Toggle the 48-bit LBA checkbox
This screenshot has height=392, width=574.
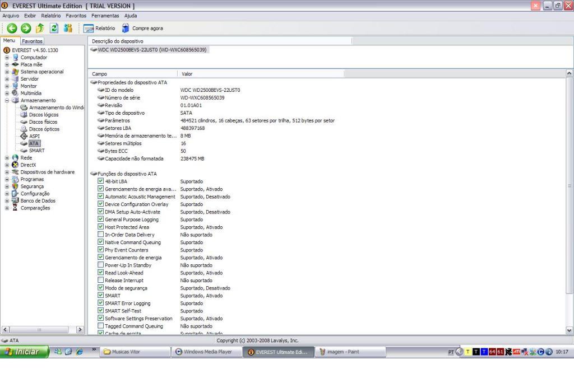pyautogui.click(x=101, y=181)
